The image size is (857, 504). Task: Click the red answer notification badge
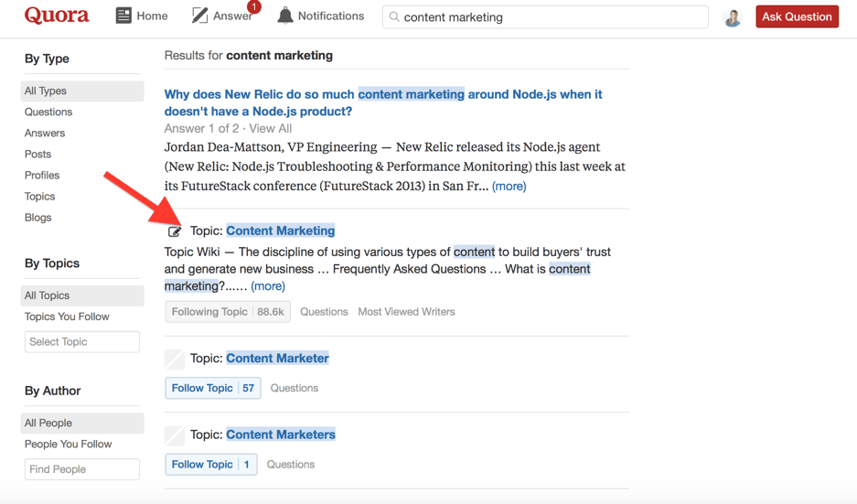click(254, 6)
